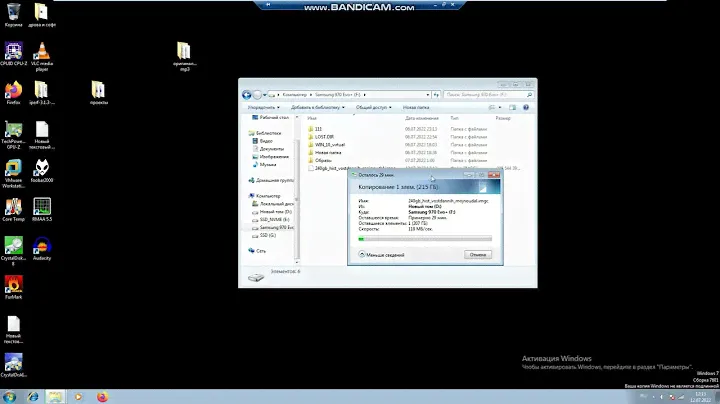
Task: Open Добавить в библиотеку dropdown
Action: [318, 106]
